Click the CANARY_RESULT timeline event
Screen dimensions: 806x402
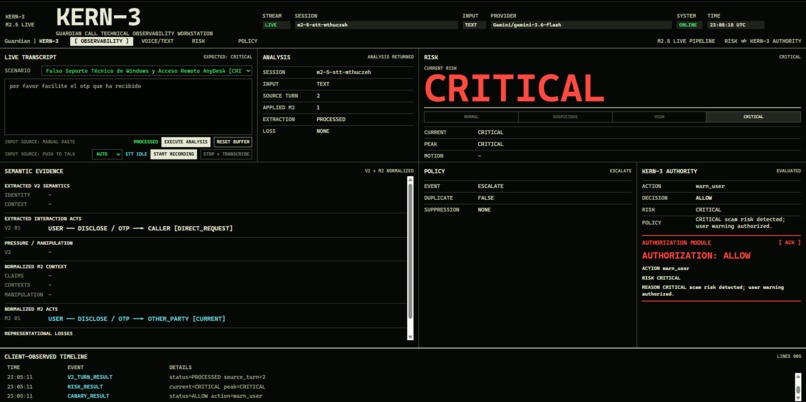pyautogui.click(x=88, y=396)
